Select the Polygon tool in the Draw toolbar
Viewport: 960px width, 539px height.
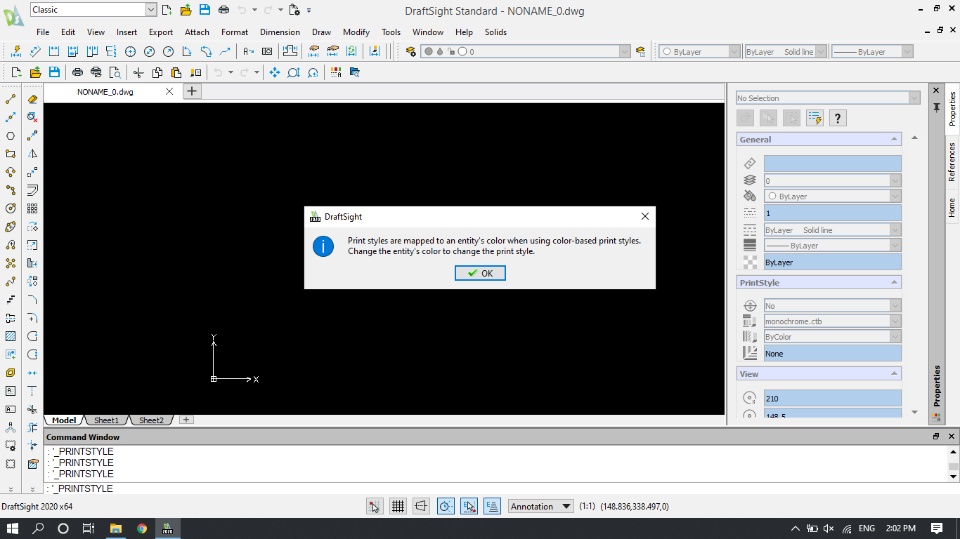point(10,136)
